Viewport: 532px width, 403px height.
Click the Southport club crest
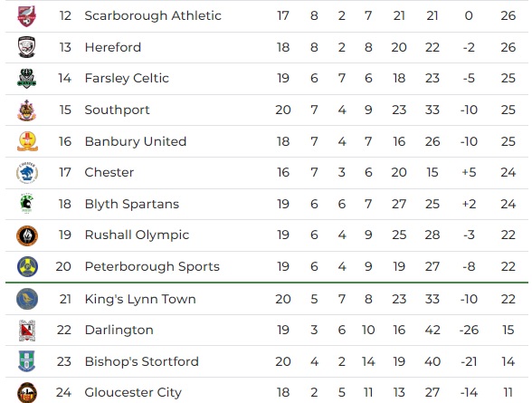click(27, 110)
